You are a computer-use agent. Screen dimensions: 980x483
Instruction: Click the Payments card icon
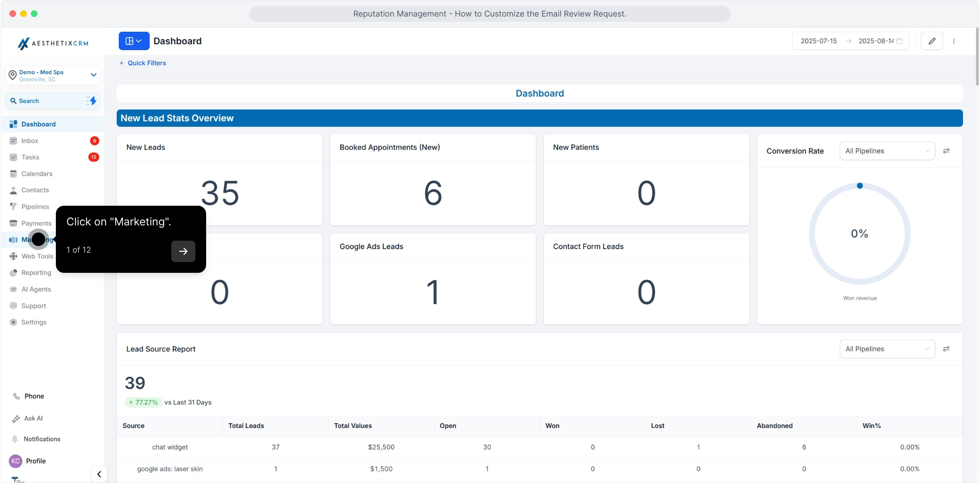pos(13,223)
